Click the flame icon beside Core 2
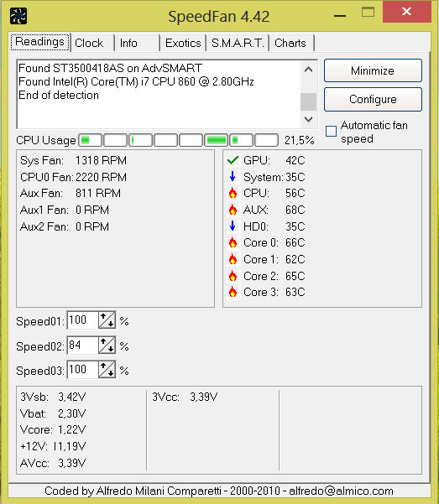 pos(233,276)
